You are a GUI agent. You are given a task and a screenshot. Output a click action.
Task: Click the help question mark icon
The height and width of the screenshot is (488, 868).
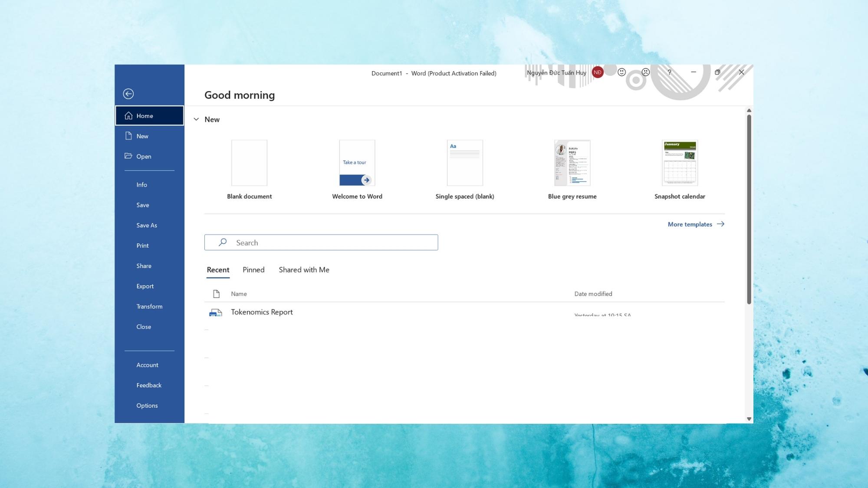(x=669, y=72)
